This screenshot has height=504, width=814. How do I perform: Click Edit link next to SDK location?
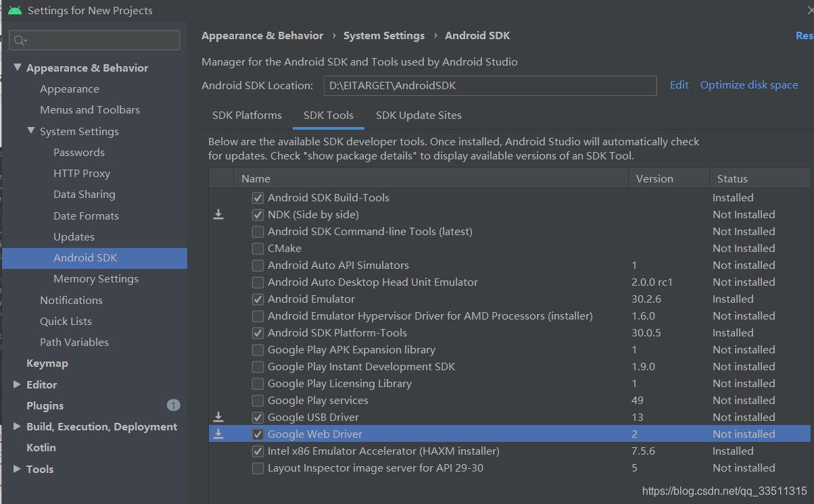point(679,85)
